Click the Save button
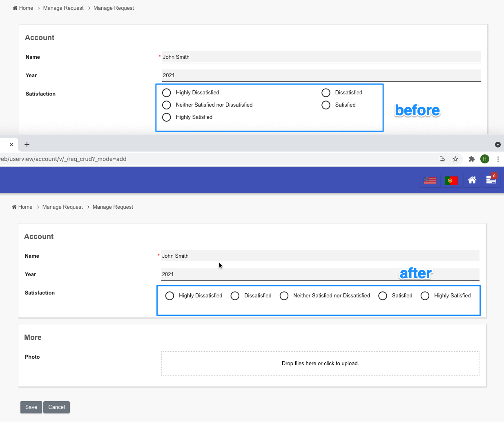 click(x=31, y=407)
